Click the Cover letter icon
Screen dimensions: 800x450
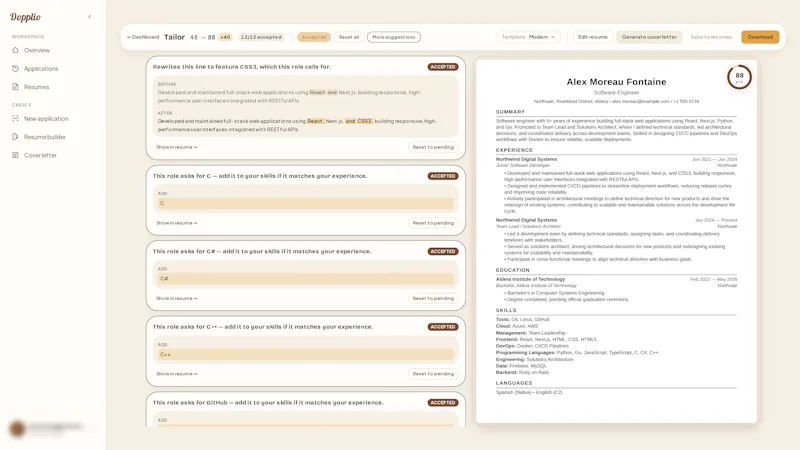(x=15, y=155)
